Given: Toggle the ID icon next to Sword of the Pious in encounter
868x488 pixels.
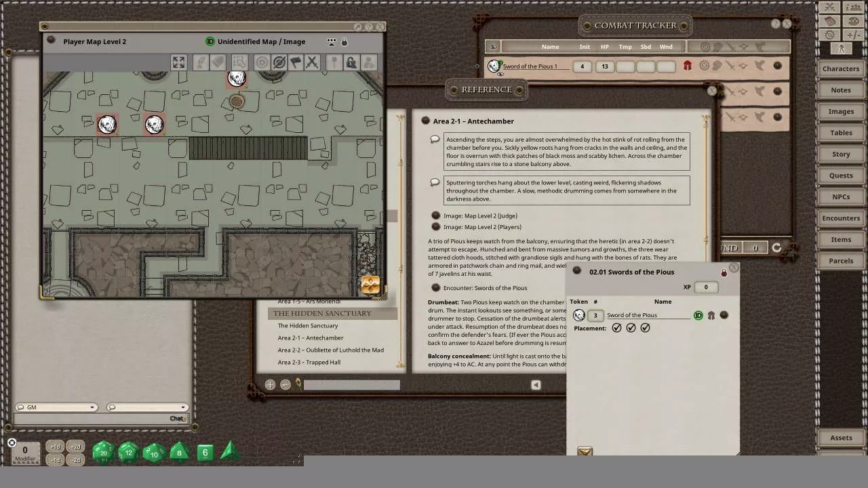Looking at the screenshot, I should 698,315.
